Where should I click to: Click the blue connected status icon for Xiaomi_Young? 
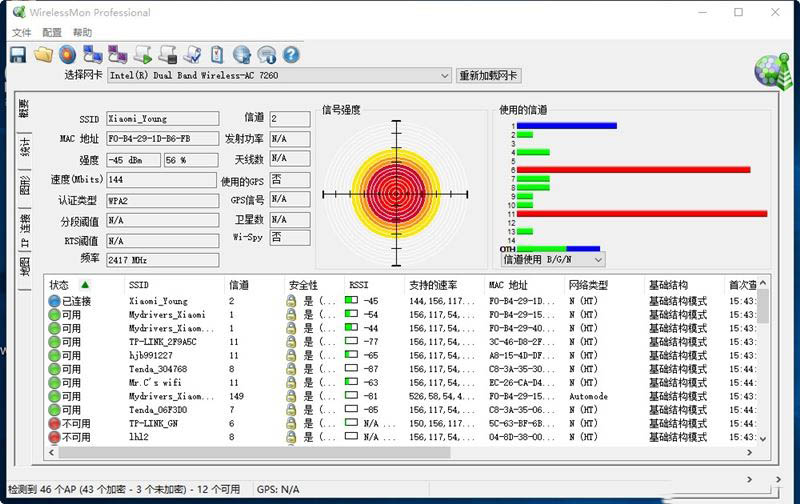[54, 301]
